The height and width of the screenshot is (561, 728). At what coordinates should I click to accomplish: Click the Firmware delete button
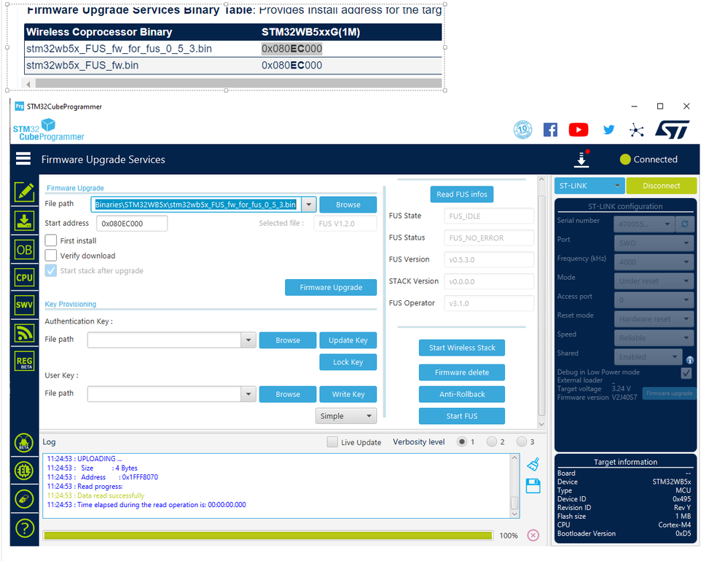coord(462,372)
